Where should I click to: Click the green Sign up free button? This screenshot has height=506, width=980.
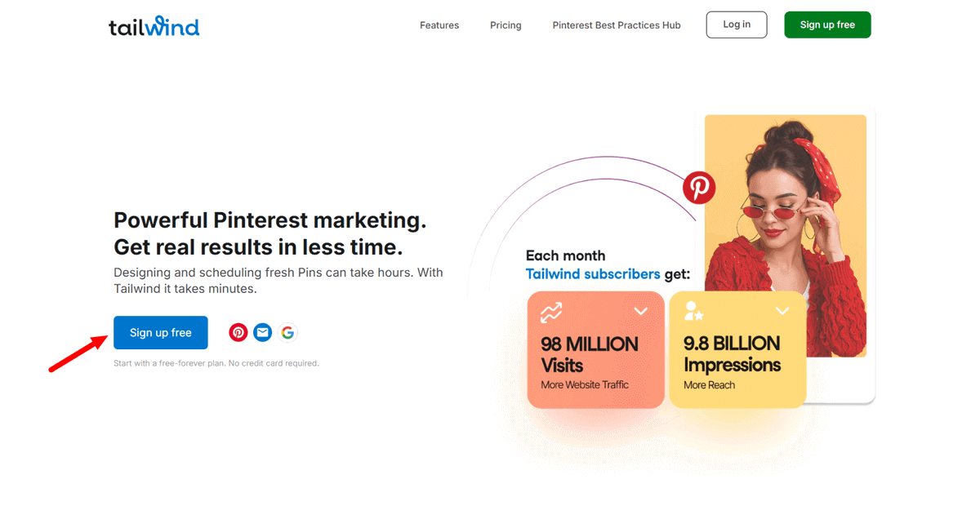click(827, 24)
